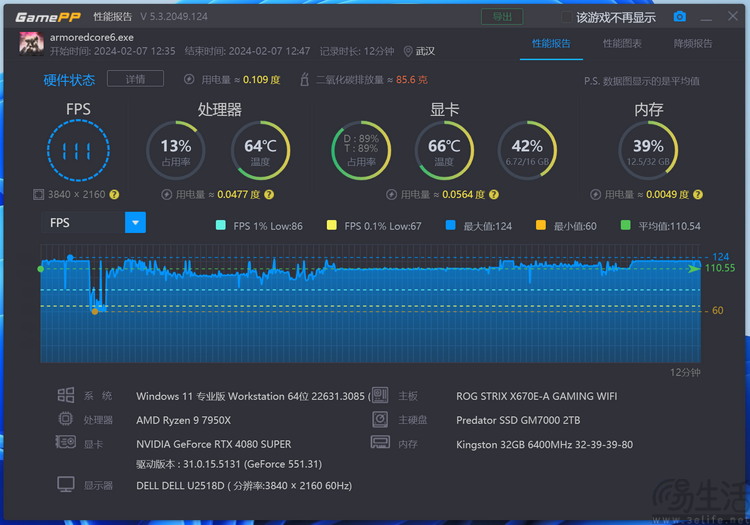
Task: Click the GamePP logo
Action: click(48, 17)
